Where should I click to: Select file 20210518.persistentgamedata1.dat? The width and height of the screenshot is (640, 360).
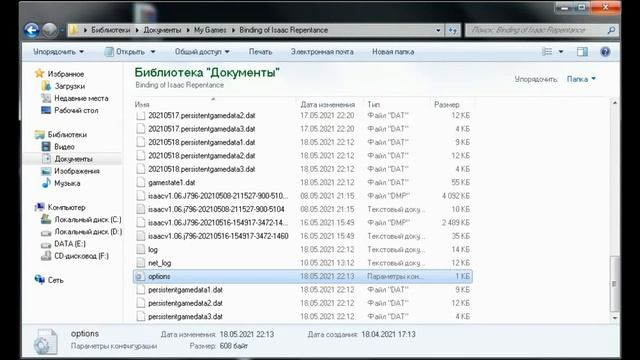(302, 142)
